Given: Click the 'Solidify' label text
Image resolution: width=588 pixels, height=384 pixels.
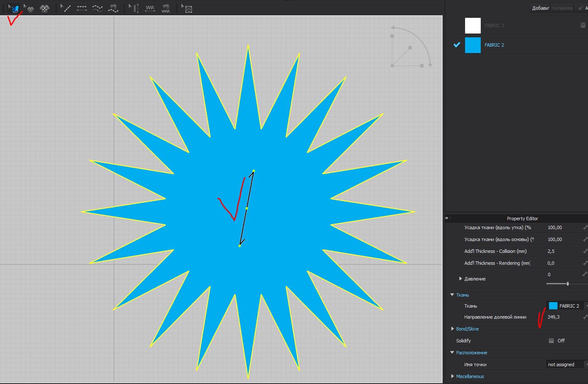Looking at the screenshot, I should click(463, 341).
